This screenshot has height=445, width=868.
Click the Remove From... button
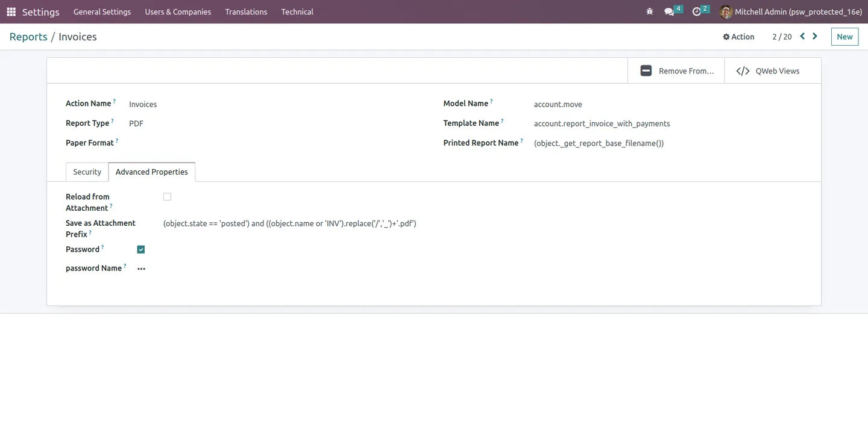pos(676,70)
